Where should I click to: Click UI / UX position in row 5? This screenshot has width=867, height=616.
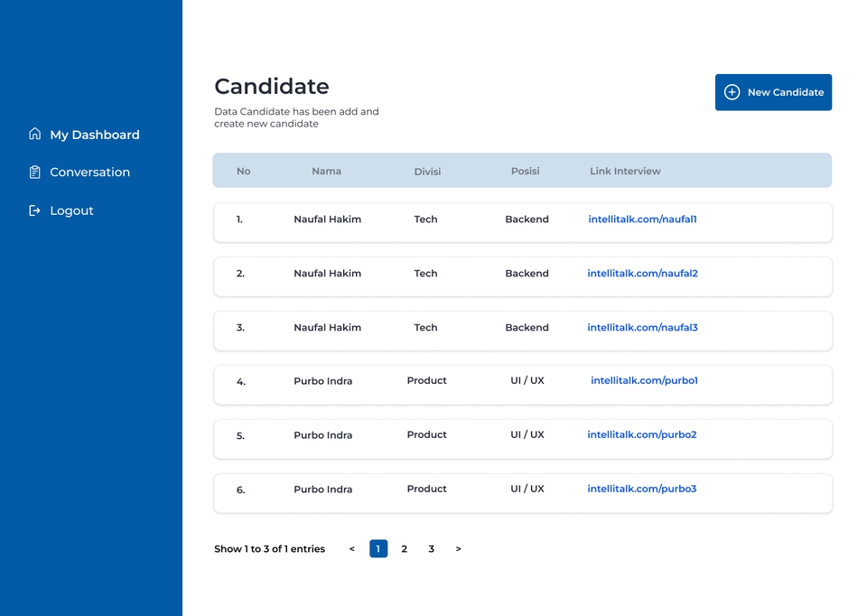[x=527, y=434]
